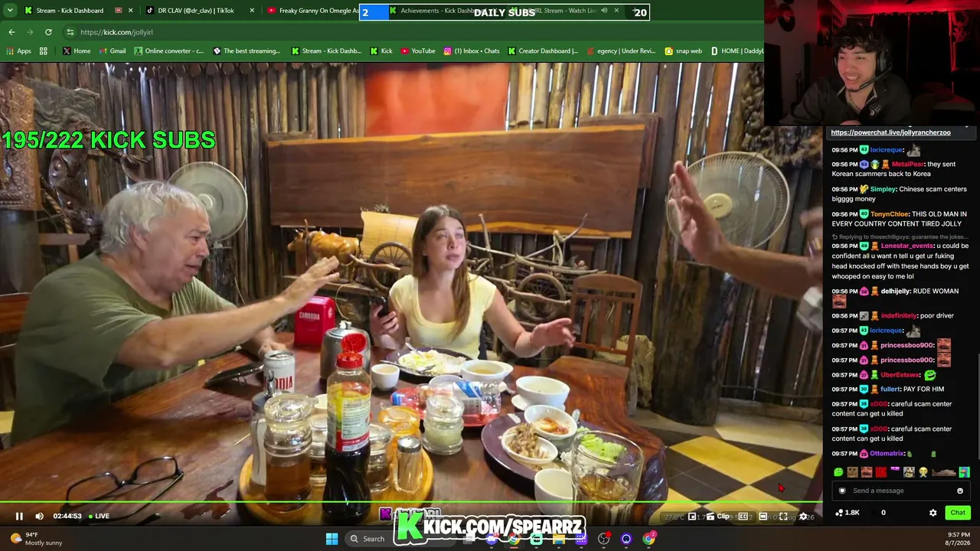Open the emote picker smiley icon
Image resolution: width=980 pixels, height=551 pixels.
(960, 491)
